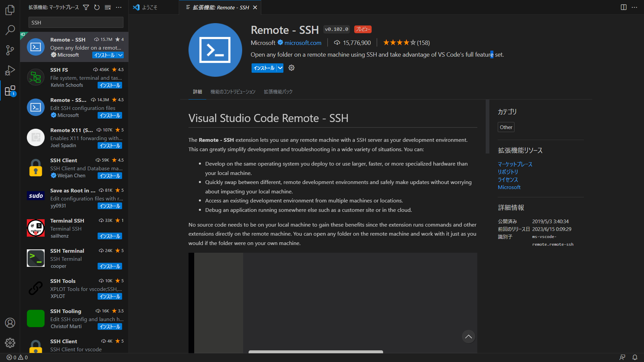Image resolution: width=644 pixels, height=362 pixels.
Task: Install the SSH FS extension
Action: point(110,85)
